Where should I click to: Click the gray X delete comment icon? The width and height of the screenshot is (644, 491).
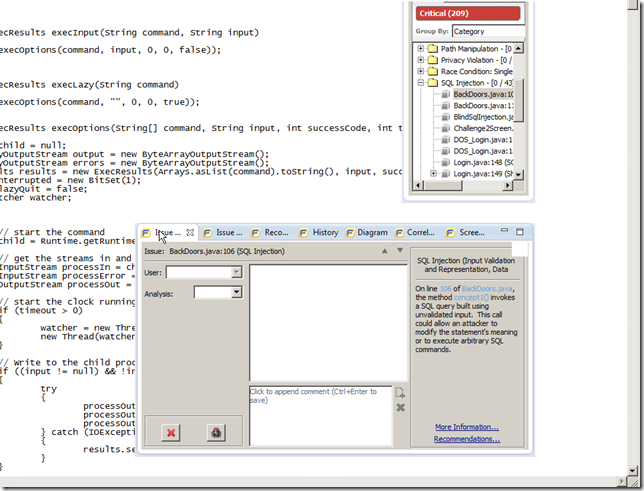point(401,408)
